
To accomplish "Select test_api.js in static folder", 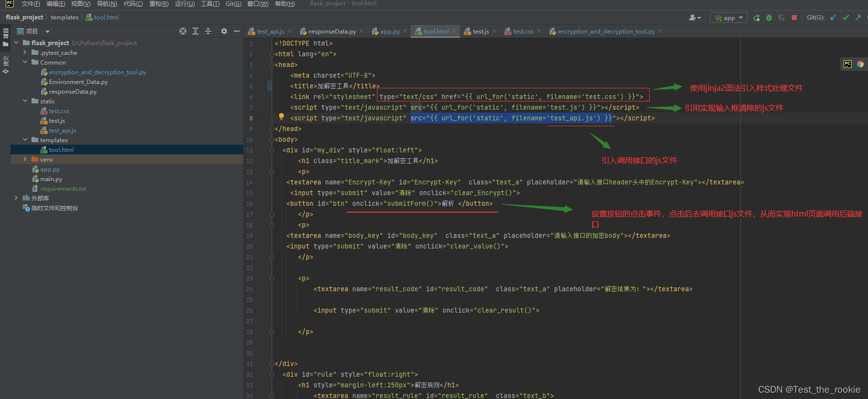I will coord(62,131).
